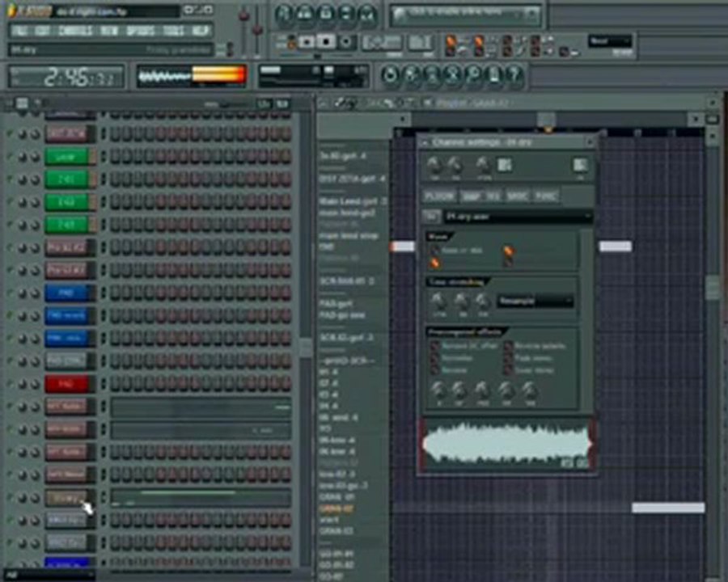Image resolution: width=728 pixels, height=582 pixels.
Task: Open the sample file name dropdown
Action: pyautogui.click(x=518, y=217)
